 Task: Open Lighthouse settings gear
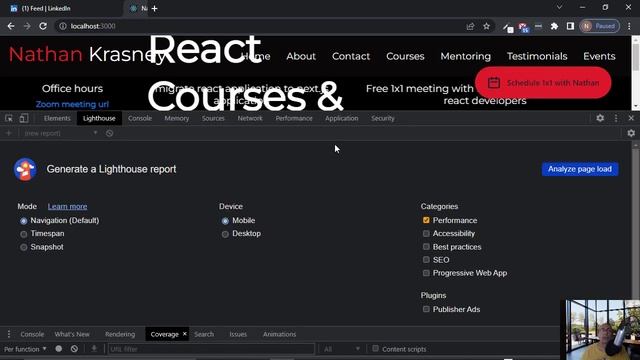[x=631, y=133]
